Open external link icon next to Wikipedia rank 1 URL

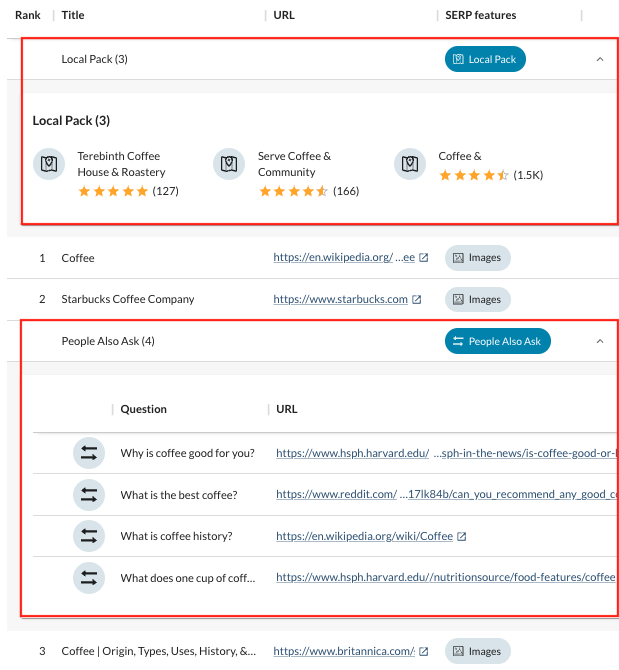[x=424, y=258]
